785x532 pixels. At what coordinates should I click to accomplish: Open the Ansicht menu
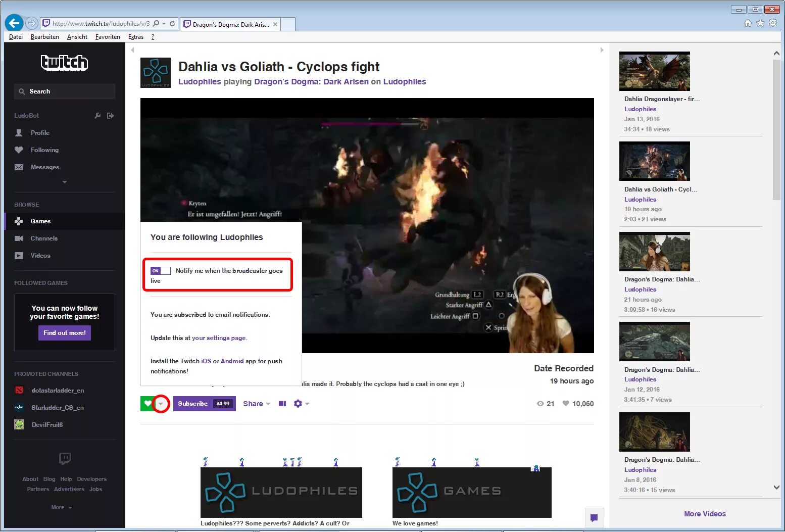click(x=77, y=37)
